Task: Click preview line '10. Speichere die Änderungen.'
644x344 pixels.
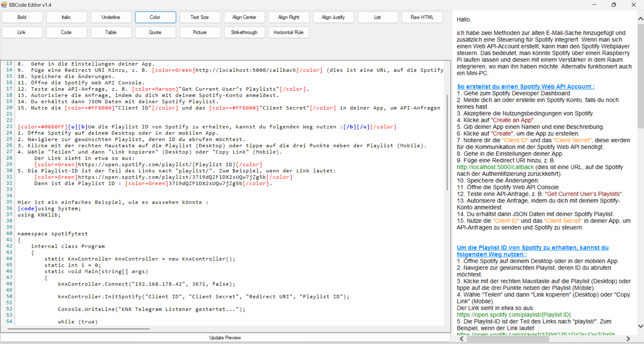Action: pyautogui.click(x=498, y=181)
